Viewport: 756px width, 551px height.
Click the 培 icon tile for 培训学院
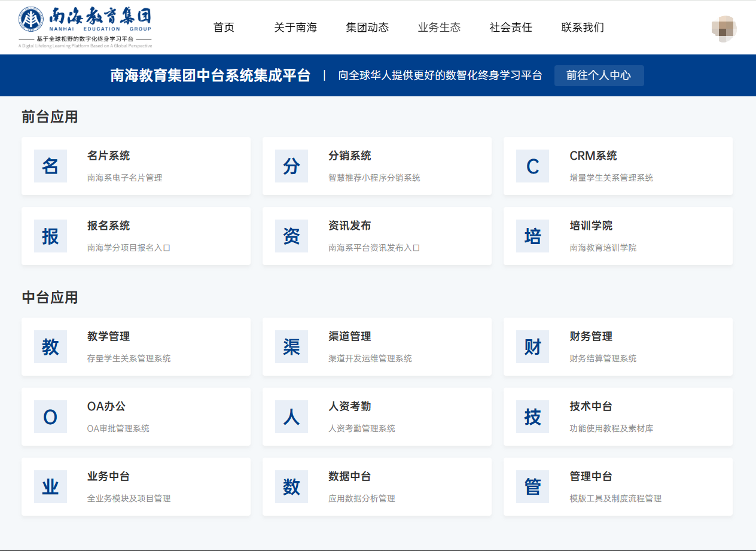tap(532, 236)
